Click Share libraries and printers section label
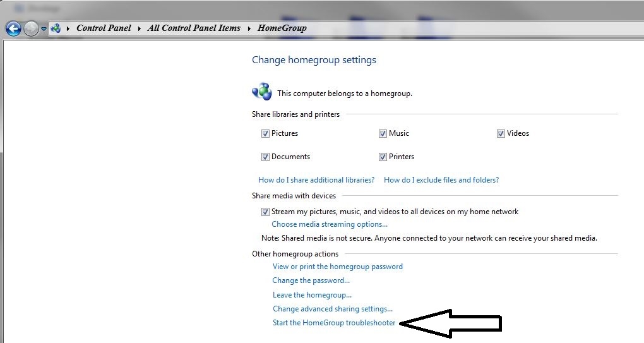The width and height of the screenshot is (644, 343). (x=295, y=114)
